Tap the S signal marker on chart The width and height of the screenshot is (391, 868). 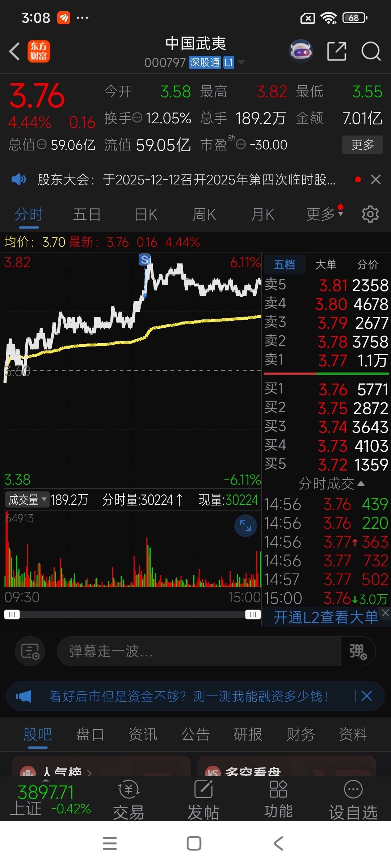pyautogui.click(x=144, y=259)
